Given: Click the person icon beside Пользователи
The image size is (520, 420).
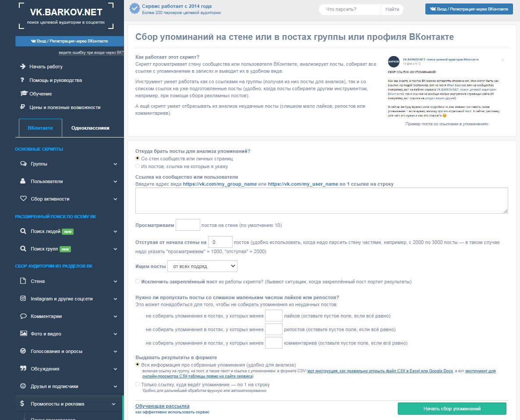Looking at the screenshot, I should coord(23,181).
